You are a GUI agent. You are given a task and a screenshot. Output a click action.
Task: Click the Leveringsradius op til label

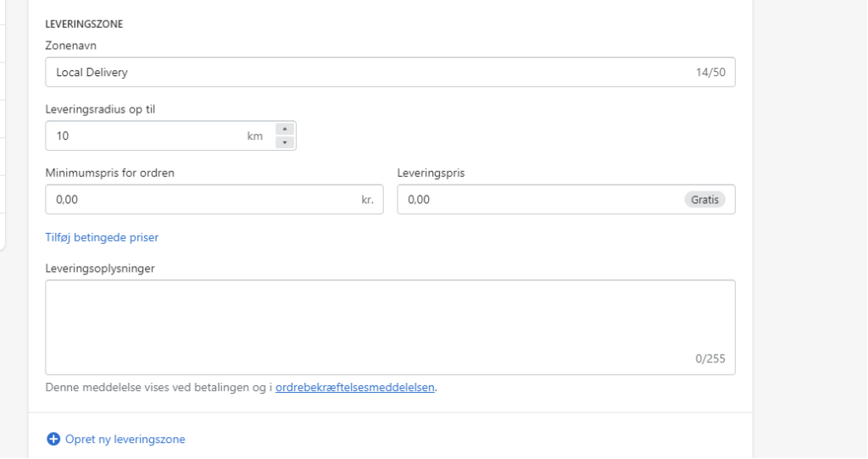100,109
